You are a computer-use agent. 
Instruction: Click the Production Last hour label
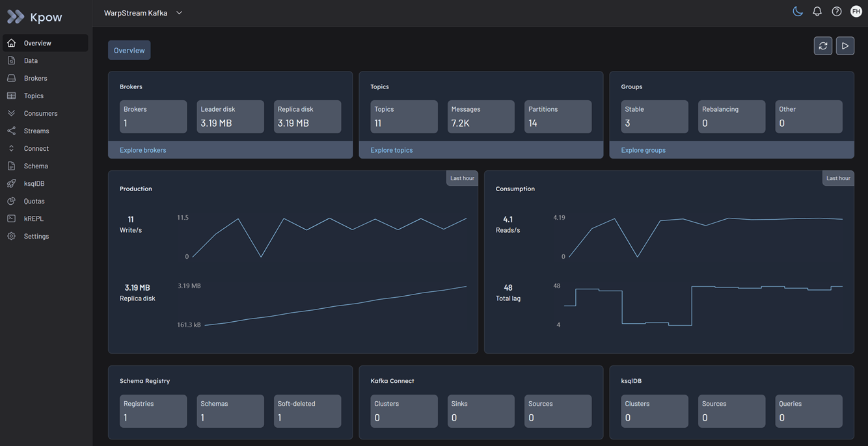[x=462, y=178]
